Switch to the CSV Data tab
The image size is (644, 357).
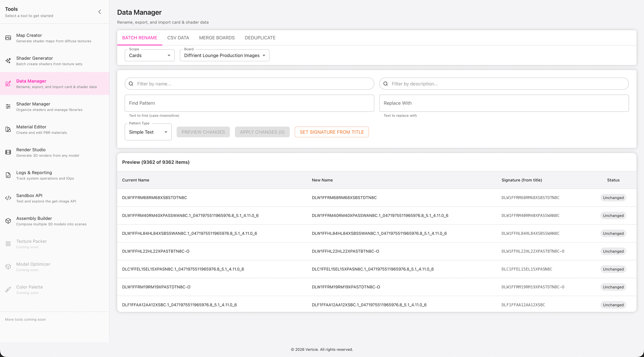click(x=178, y=38)
